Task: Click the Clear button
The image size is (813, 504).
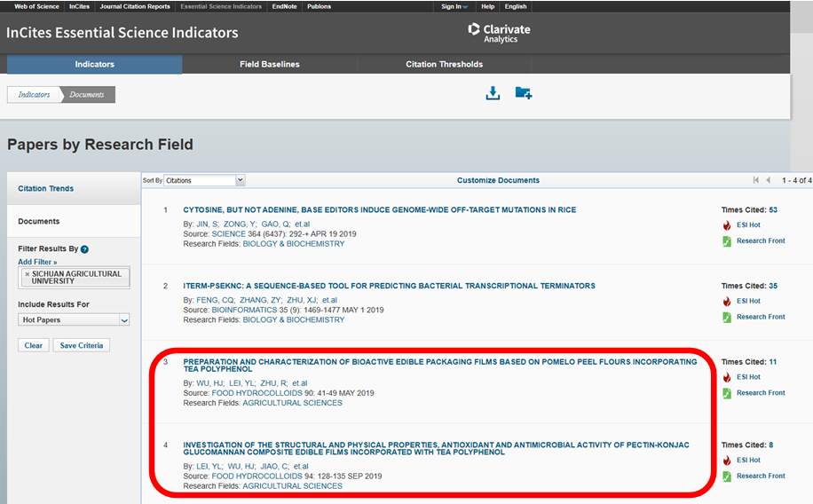Action: (x=34, y=345)
